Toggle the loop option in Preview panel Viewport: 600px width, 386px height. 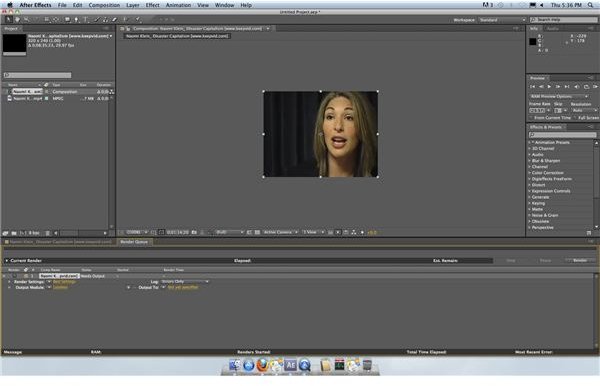coord(586,87)
